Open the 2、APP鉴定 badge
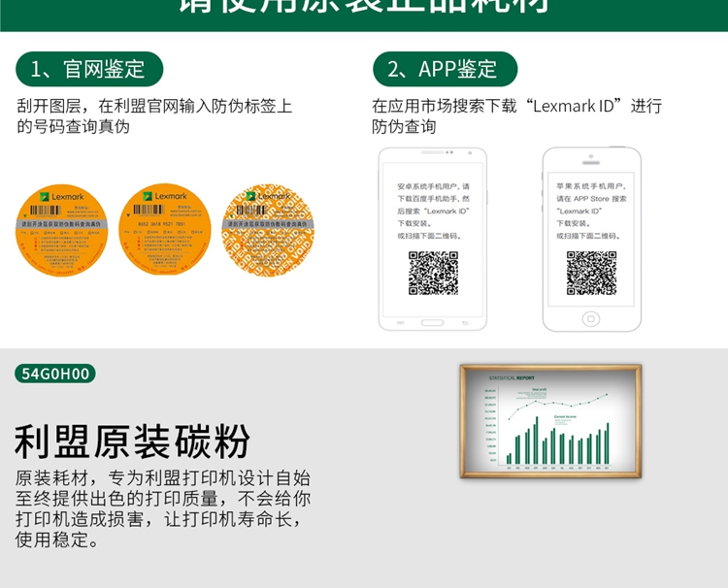This screenshot has width=728, height=588. [x=445, y=69]
